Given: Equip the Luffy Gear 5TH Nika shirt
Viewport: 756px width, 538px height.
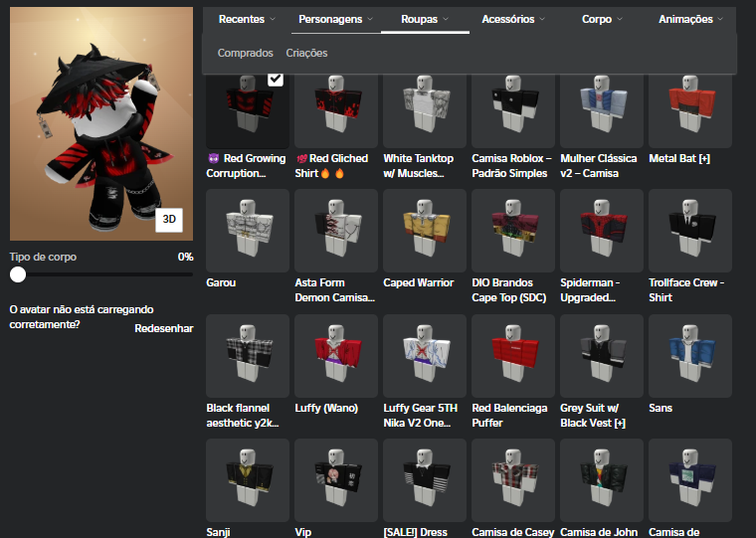Looking at the screenshot, I should (x=425, y=356).
